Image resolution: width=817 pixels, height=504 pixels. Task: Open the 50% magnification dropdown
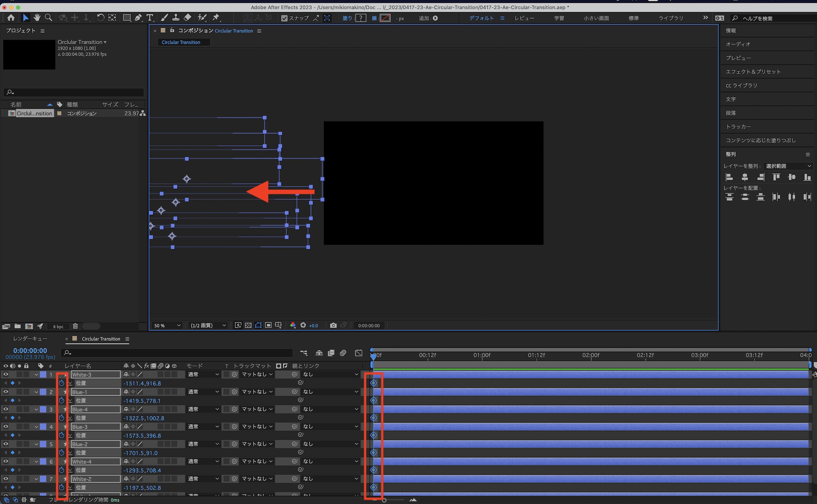pyautogui.click(x=167, y=326)
